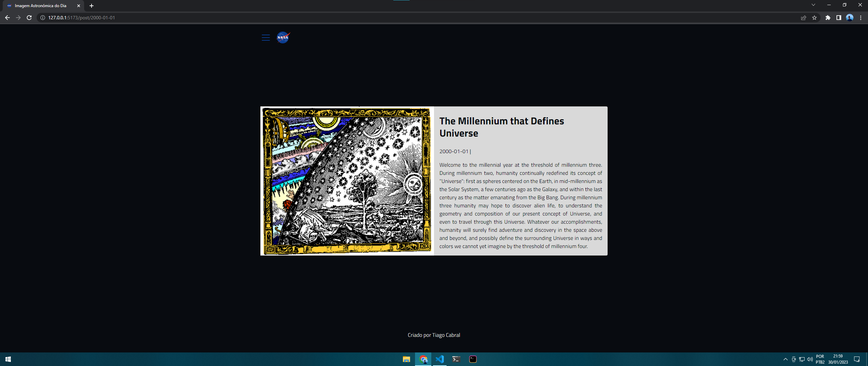Open the Chrome side panel icon
The width and height of the screenshot is (868, 366).
(x=839, y=18)
